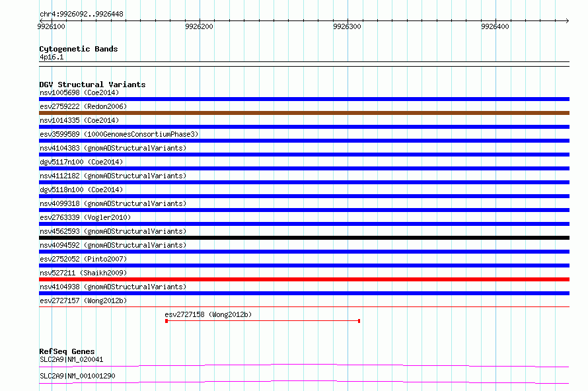Image resolution: width=588 pixels, height=391 pixels.
Task: Click the blue bar under nsv4104938
Action: [304, 293]
